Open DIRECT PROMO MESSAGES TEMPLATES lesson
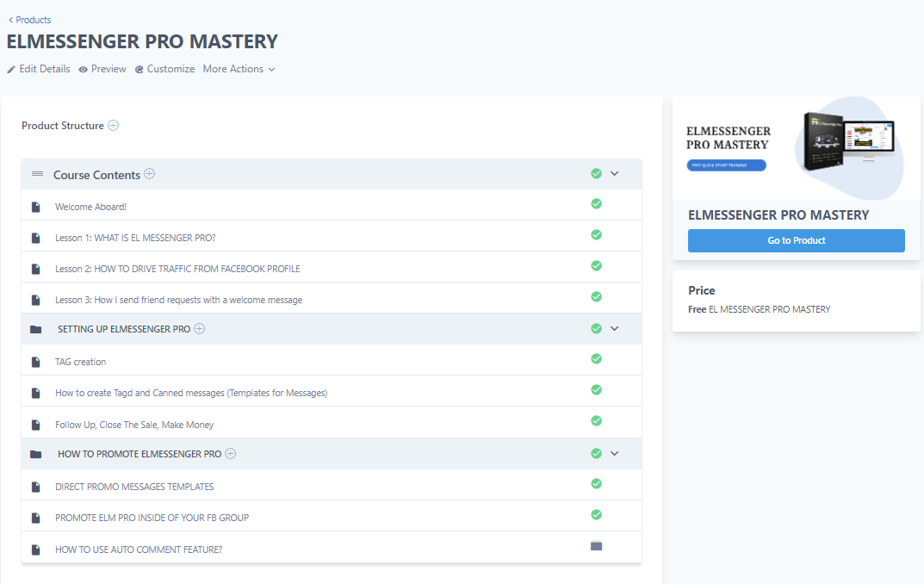924x584 pixels. (x=134, y=487)
